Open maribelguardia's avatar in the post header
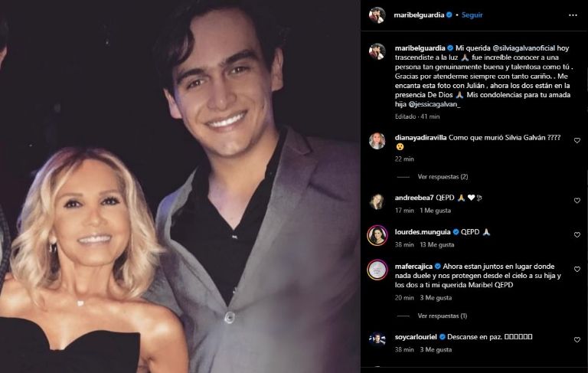 (376, 15)
